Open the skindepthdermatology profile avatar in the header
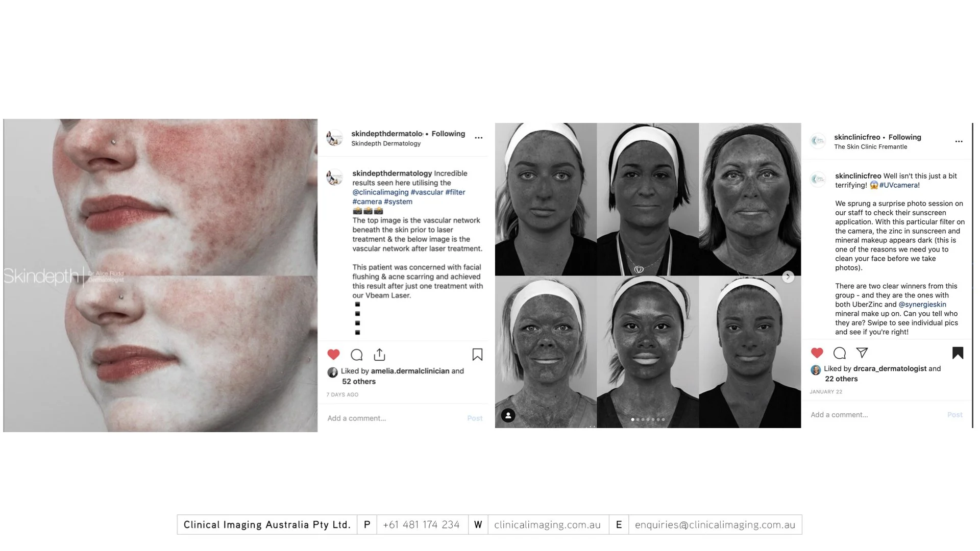The width and height of the screenshot is (980, 551). (335, 138)
